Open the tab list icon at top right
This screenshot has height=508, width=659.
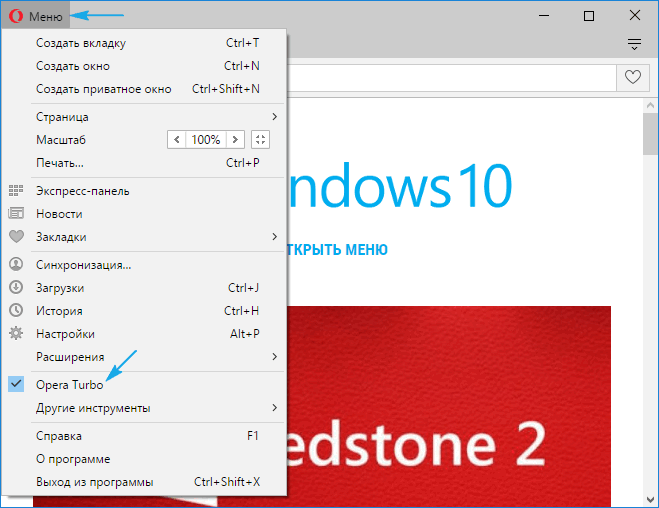click(633, 44)
